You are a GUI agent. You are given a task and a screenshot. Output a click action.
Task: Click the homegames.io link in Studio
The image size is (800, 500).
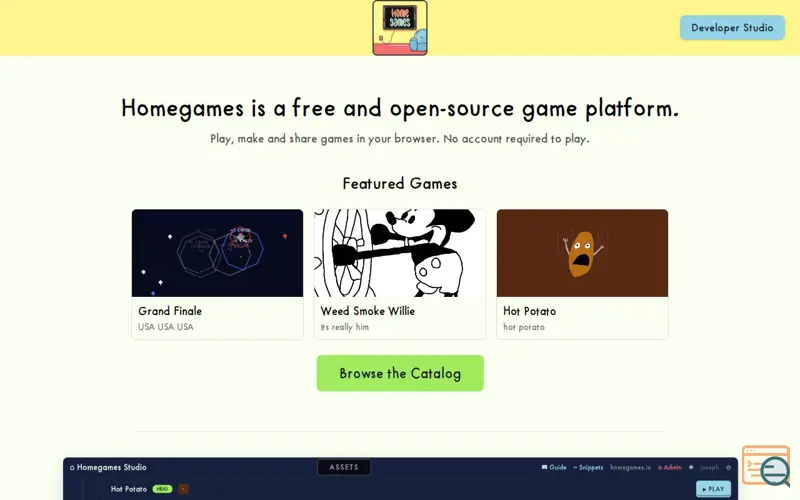click(x=631, y=467)
